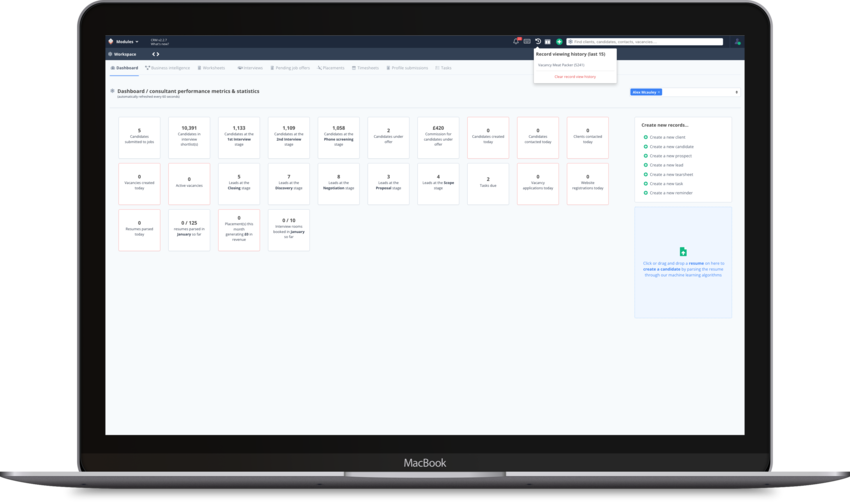Click the app logo beside Modules

click(x=111, y=41)
